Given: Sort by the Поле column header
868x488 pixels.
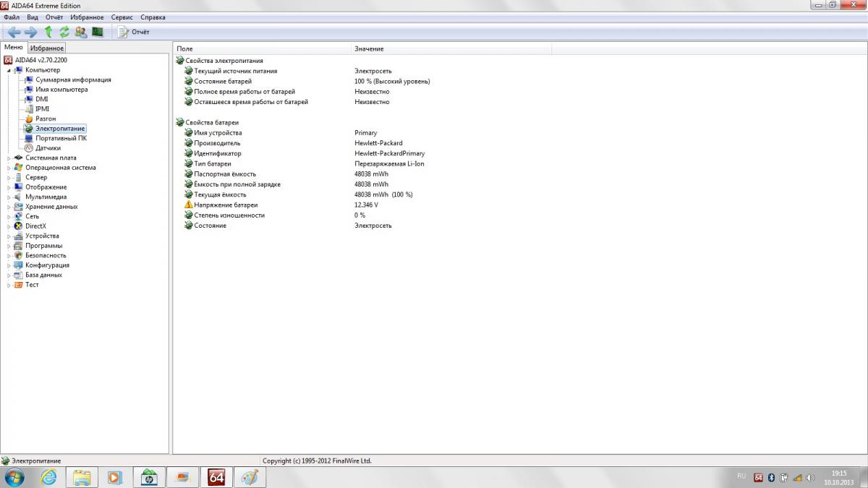Looking at the screenshot, I should tap(262, 48).
